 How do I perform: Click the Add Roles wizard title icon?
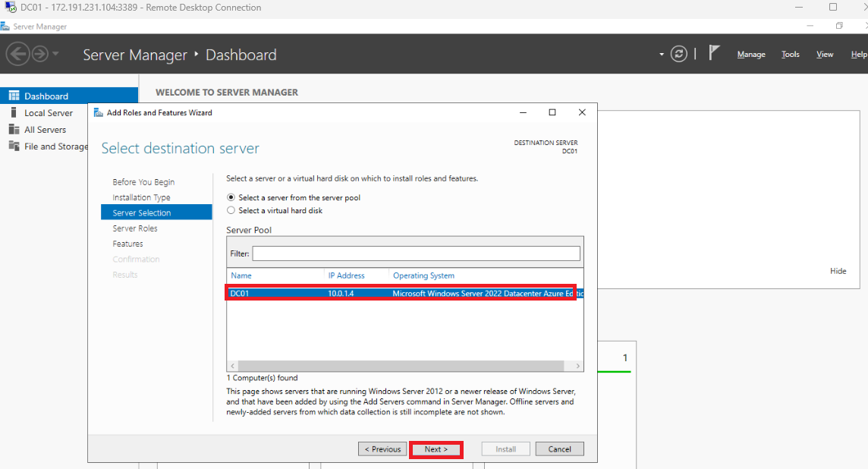pos(99,112)
